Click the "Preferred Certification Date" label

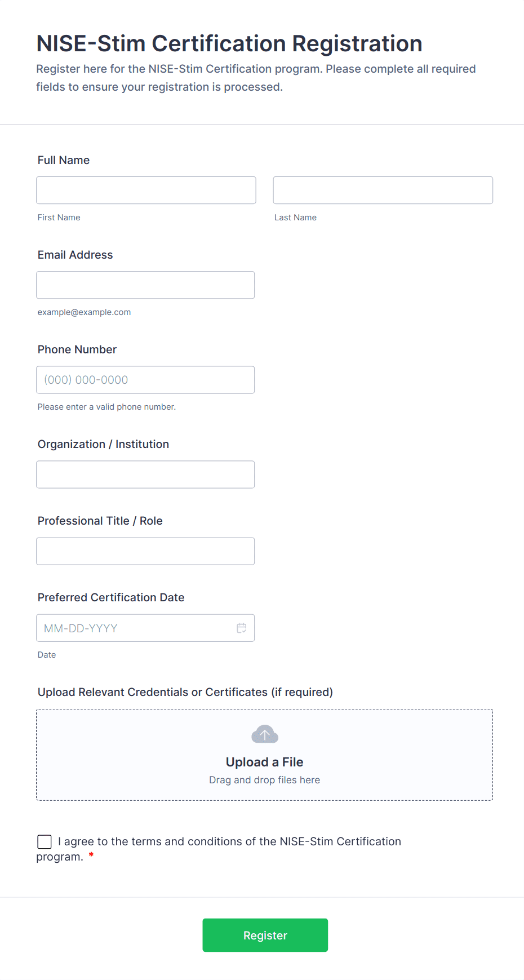point(111,597)
